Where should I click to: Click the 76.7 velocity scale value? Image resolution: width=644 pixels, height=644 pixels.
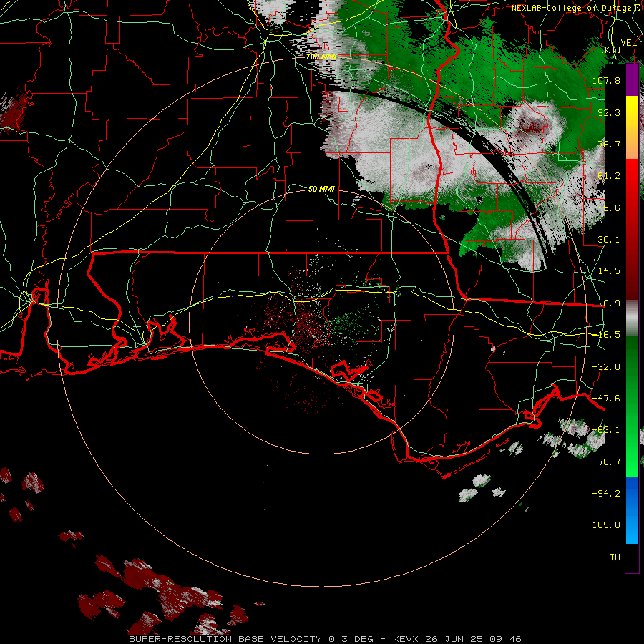[x=609, y=144]
